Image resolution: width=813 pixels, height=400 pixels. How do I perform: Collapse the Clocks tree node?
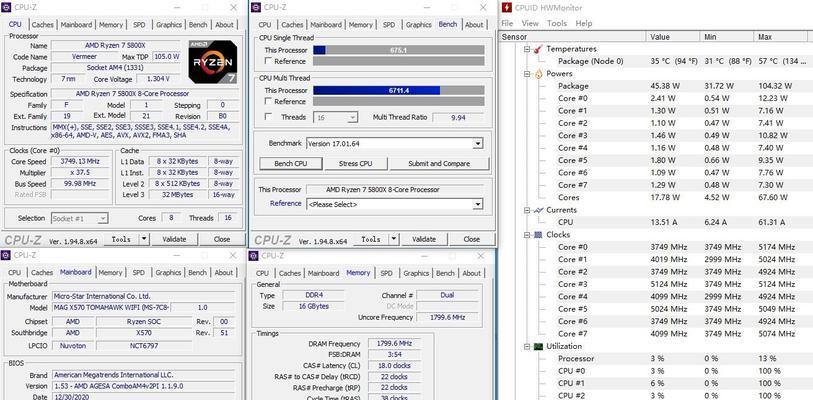(x=527, y=235)
